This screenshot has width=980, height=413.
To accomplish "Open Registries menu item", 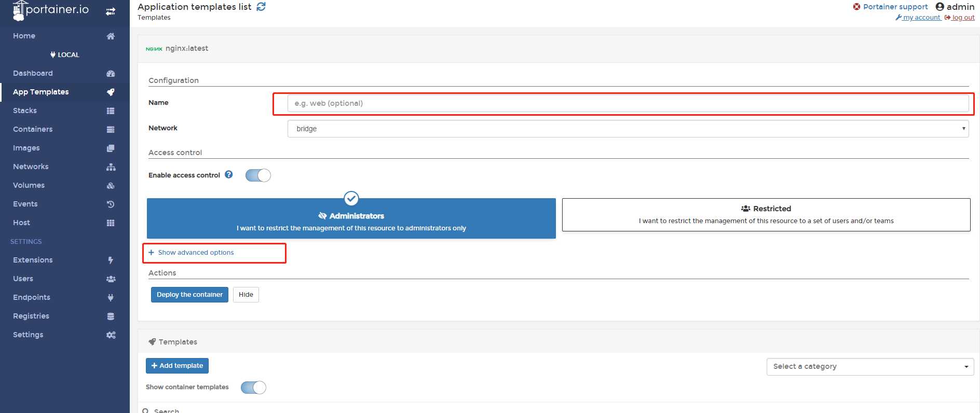I will click(x=64, y=316).
